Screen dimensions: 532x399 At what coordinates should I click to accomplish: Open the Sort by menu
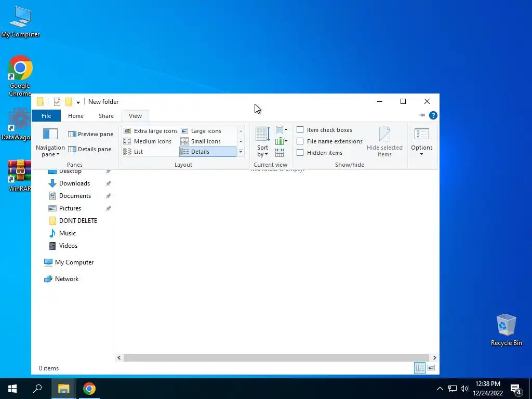pos(262,142)
